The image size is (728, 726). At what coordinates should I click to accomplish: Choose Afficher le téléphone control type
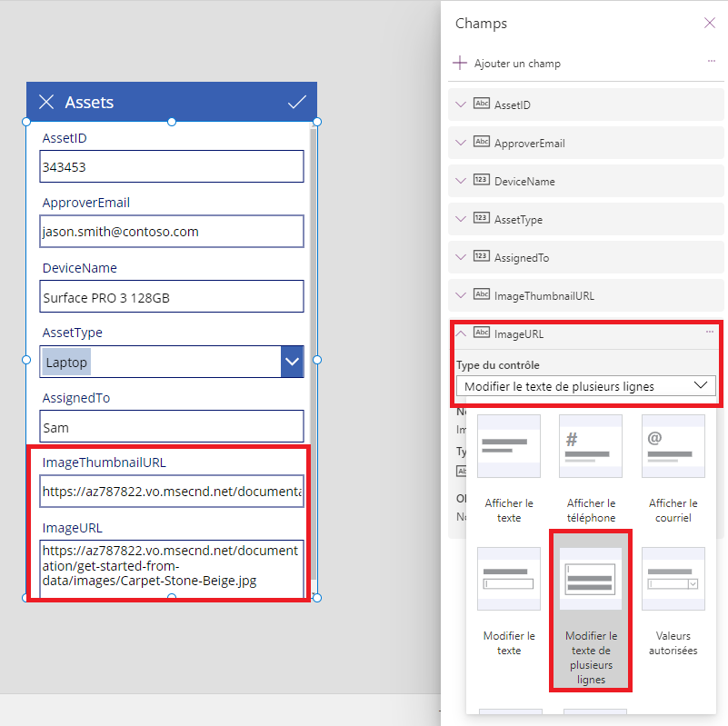point(591,469)
